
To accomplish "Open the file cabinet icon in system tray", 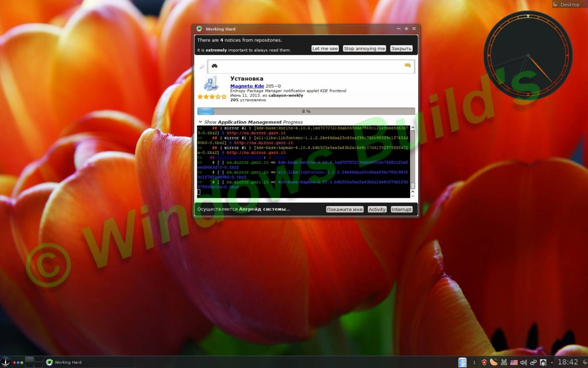I will click(x=463, y=362).
